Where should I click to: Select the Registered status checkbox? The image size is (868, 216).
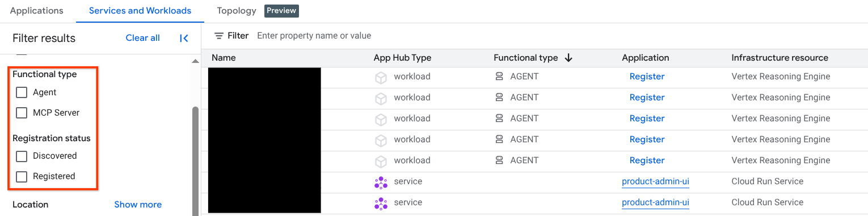tap(22, 176)
